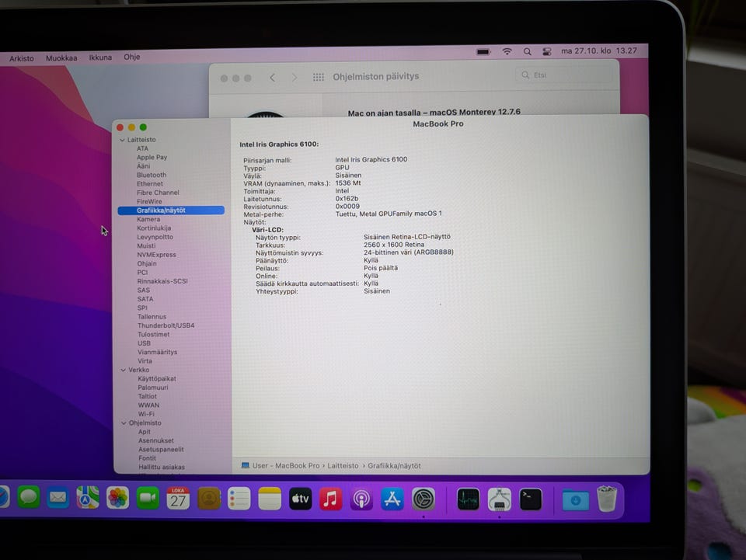Select Palomuuri under Verkko
This screenshot has height=560, width=746.
click(x=153, y=388)
